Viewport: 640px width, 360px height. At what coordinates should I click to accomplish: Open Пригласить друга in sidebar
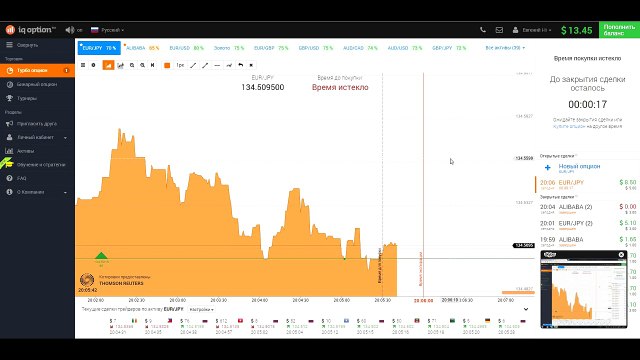pyautogui.click(x=37, y=124)
